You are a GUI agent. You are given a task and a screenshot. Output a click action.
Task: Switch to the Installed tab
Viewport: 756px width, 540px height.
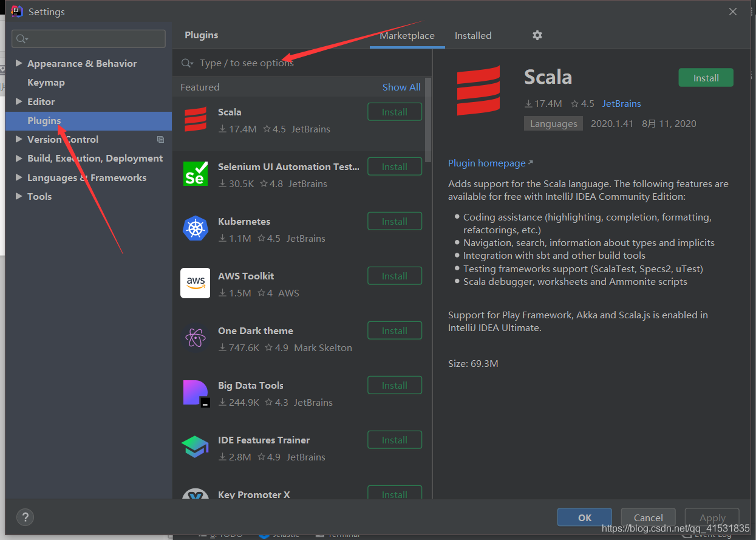[473, 36]
